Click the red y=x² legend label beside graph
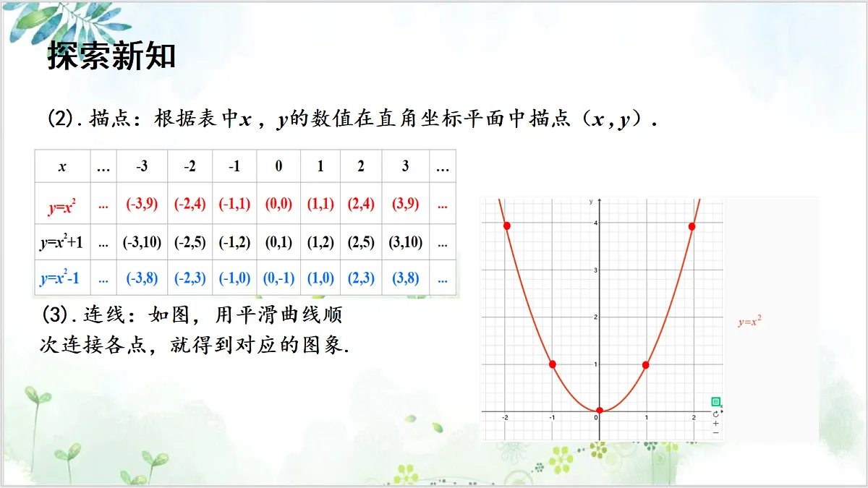The height and width of the screenshot is (488, 868). tap(749, 322)
